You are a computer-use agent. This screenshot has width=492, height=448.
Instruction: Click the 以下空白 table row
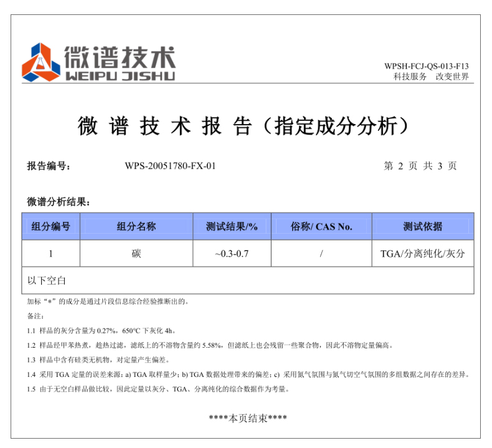click(x=248, y=280)
